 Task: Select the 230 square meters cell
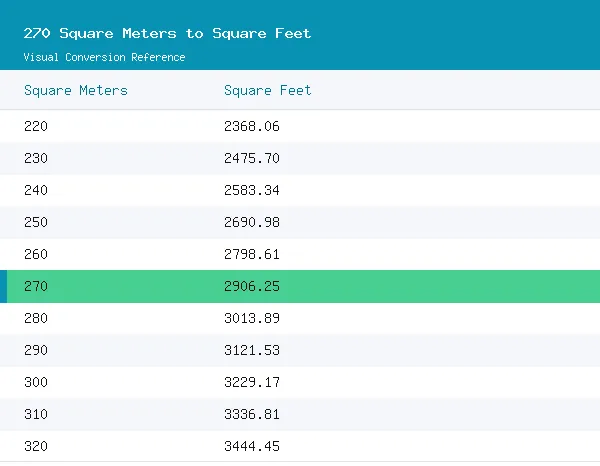pyautogui.click(x=36, y=158)
